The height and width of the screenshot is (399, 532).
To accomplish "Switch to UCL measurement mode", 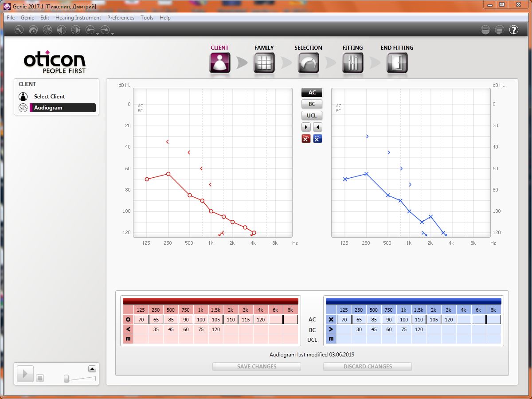I will 312,116.
